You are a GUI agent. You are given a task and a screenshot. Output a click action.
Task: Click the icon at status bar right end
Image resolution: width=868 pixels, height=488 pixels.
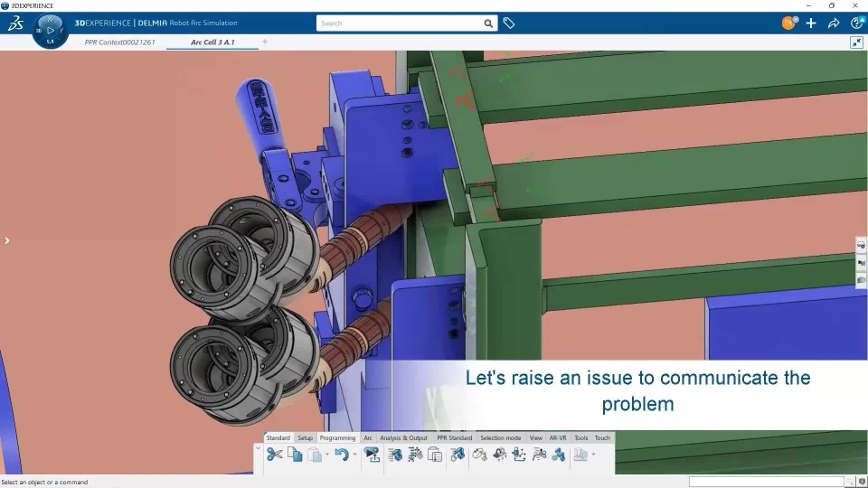862,482
